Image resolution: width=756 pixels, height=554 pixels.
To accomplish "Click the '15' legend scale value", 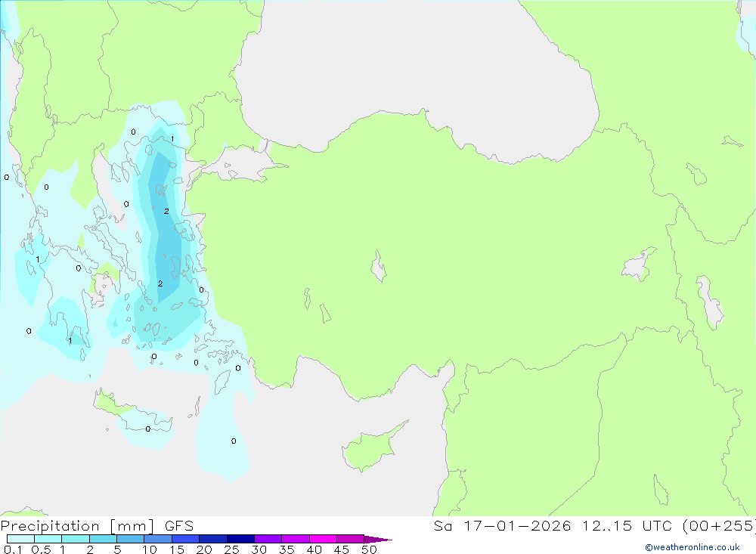I will 177,549.
